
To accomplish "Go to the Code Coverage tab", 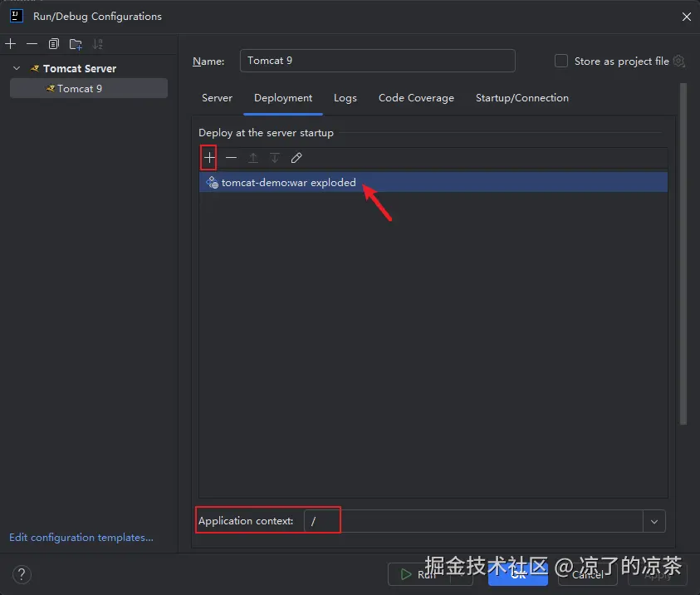I will 416,98.
